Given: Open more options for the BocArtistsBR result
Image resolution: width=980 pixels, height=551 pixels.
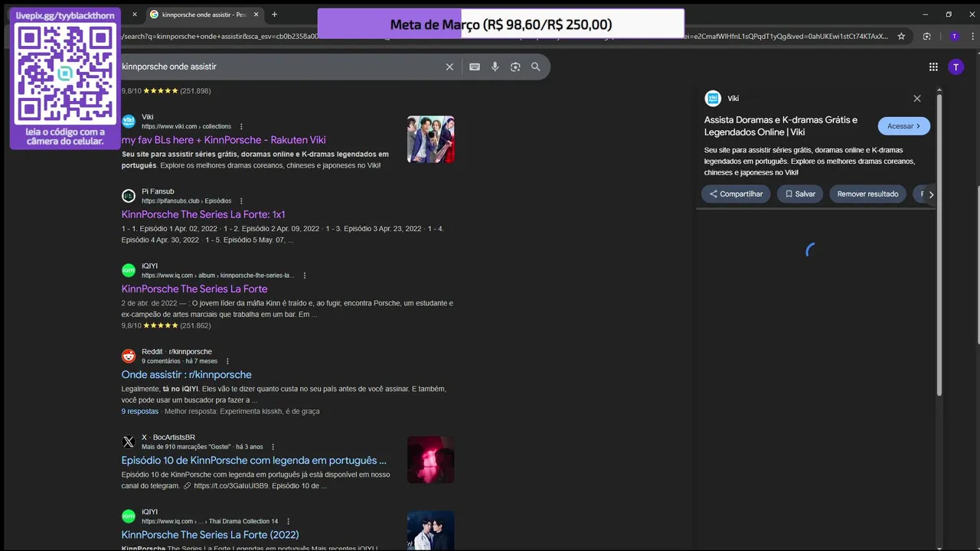Looking at the screenshot, I should click(x=273, y=447).
